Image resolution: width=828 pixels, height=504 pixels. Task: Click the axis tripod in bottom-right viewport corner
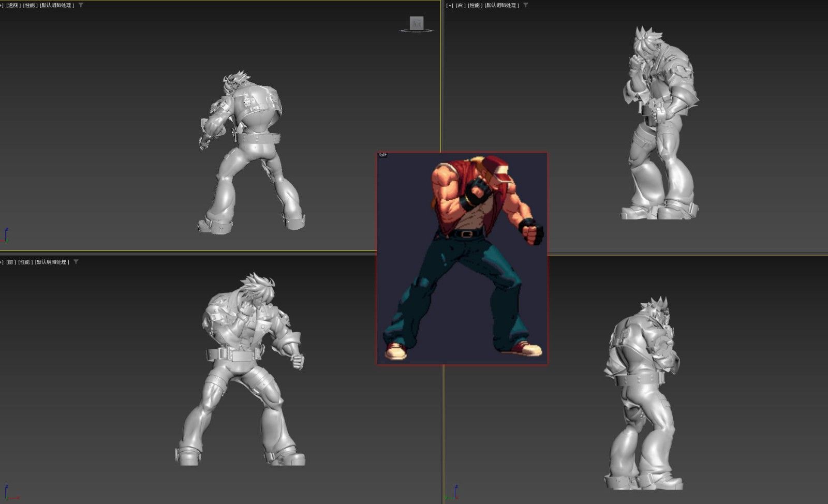pyautogui.click(x=451, y=492)
